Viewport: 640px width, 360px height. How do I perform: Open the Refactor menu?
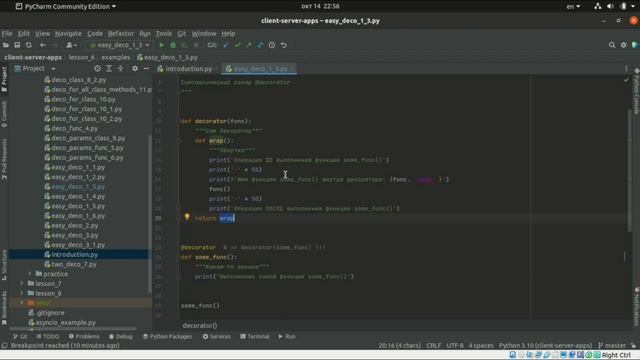pyautogui.click(x=121, y=33)
